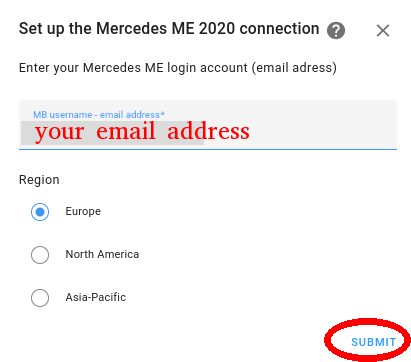411x362 pixels.
Task: Choose the North America radio button
Action: (x=40, y=255)
